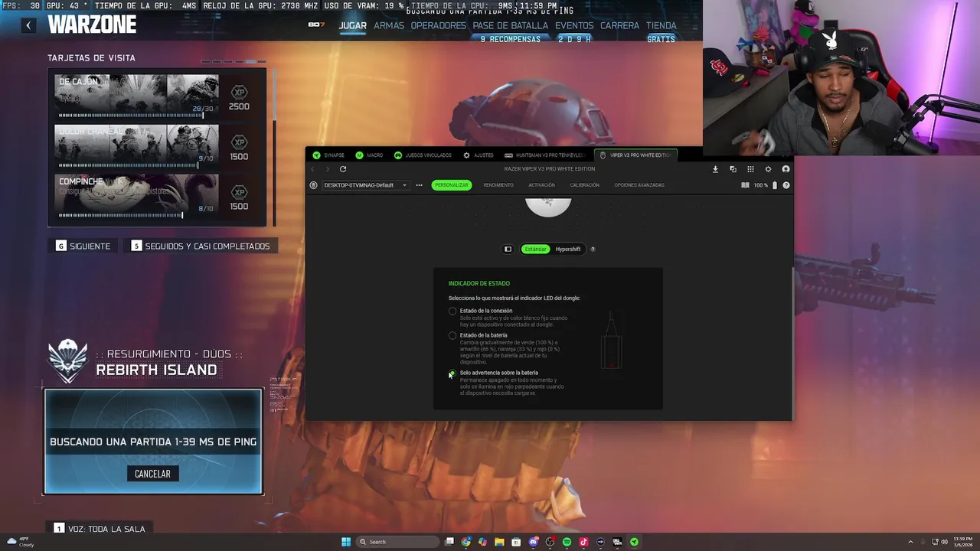This screenshot has height=551, width=980.
Task: Go forward in Synapse navigation
Action: click(x=327, y=169)
